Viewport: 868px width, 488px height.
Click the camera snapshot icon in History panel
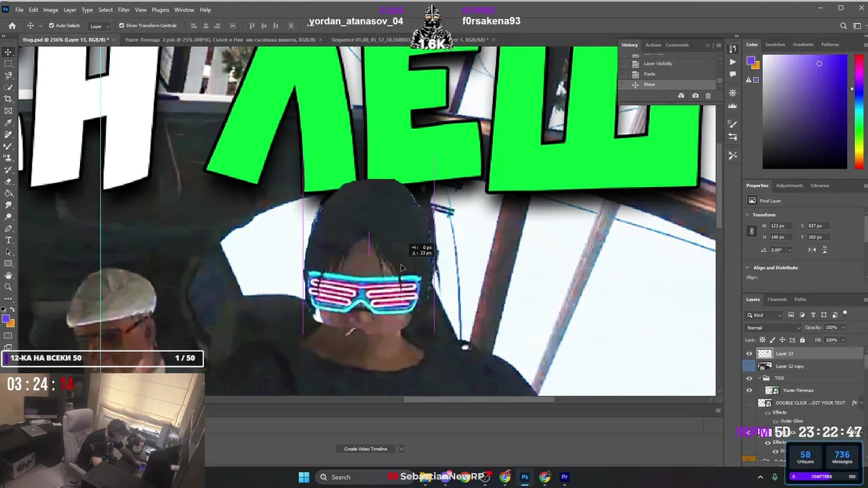(695, 96)
